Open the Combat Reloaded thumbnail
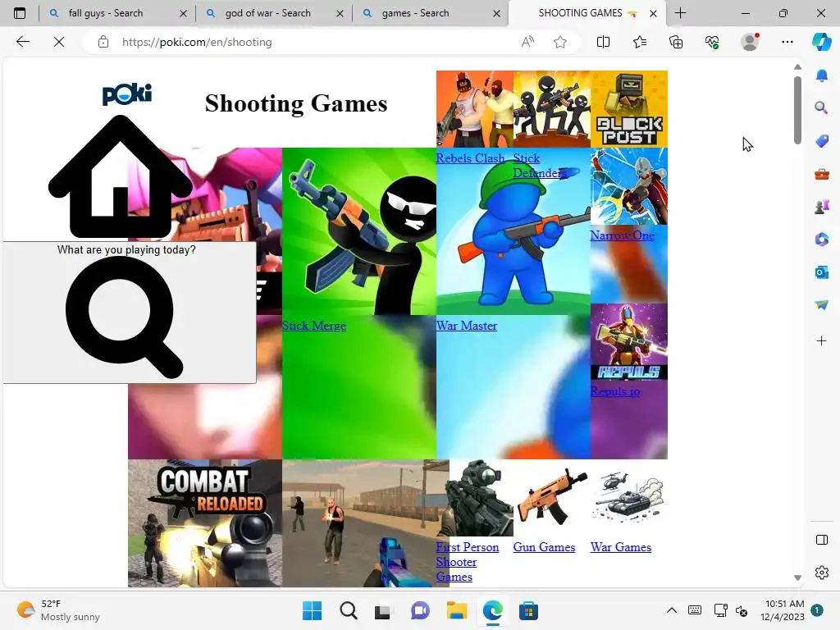 tap(204, 523)
